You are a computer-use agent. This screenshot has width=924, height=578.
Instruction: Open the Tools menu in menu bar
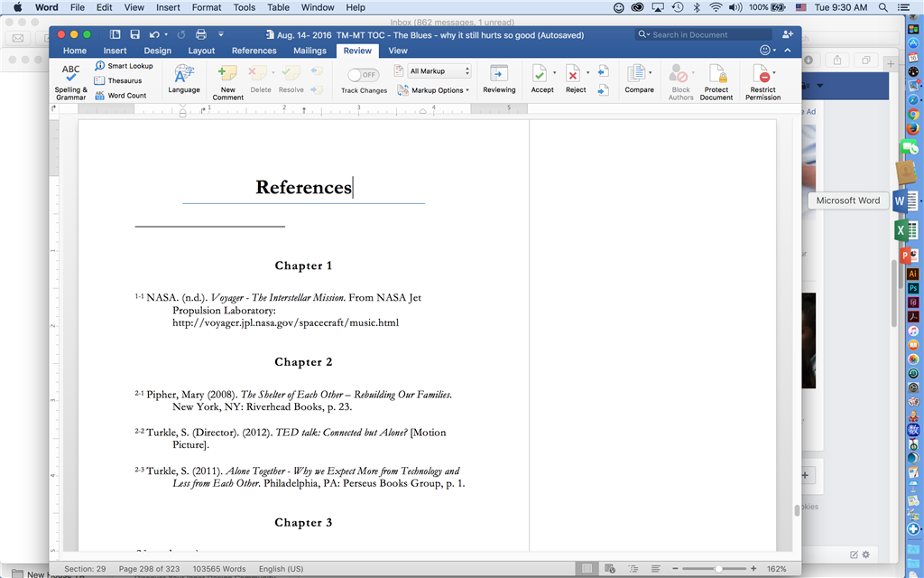(x=244, y=7)
